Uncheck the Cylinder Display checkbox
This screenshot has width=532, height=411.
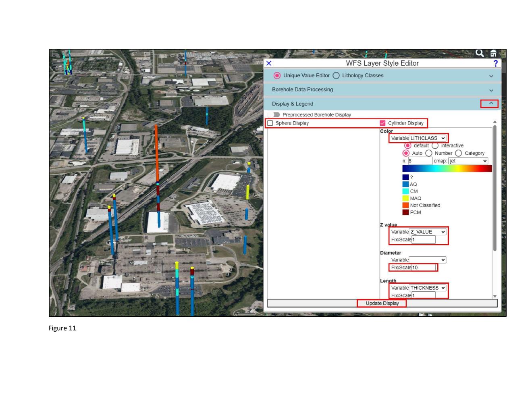click(x=382, y=123)
